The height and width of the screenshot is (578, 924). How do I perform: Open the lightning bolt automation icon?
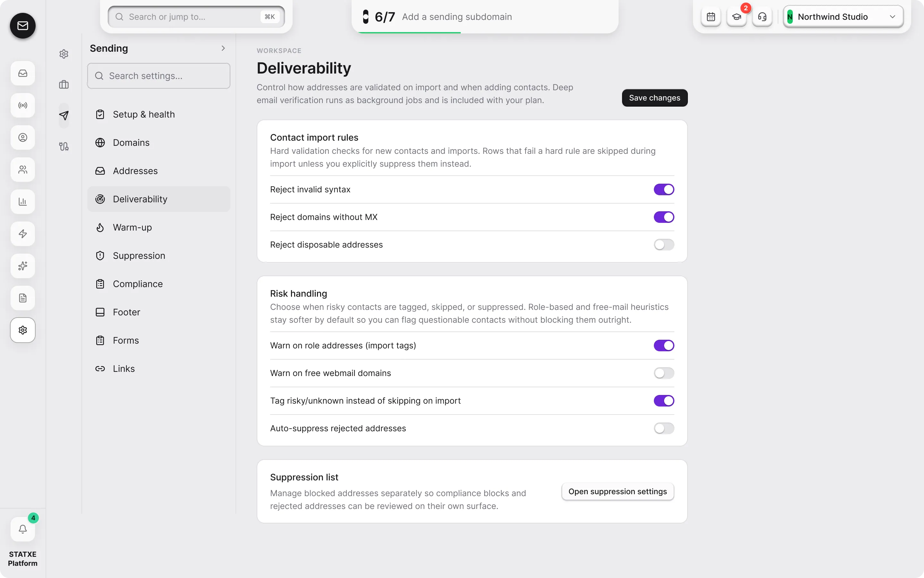[22, 233]
